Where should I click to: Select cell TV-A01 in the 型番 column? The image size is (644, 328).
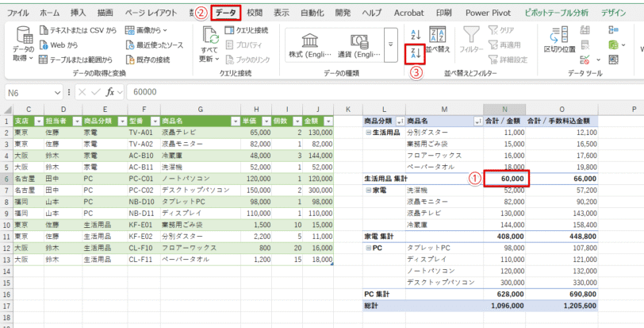pos(144,133)
